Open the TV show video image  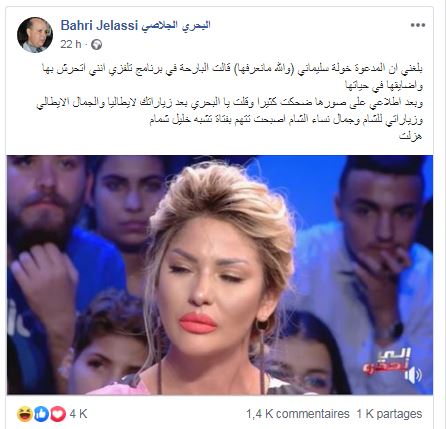pyautogui.click(x=220, y=275)
